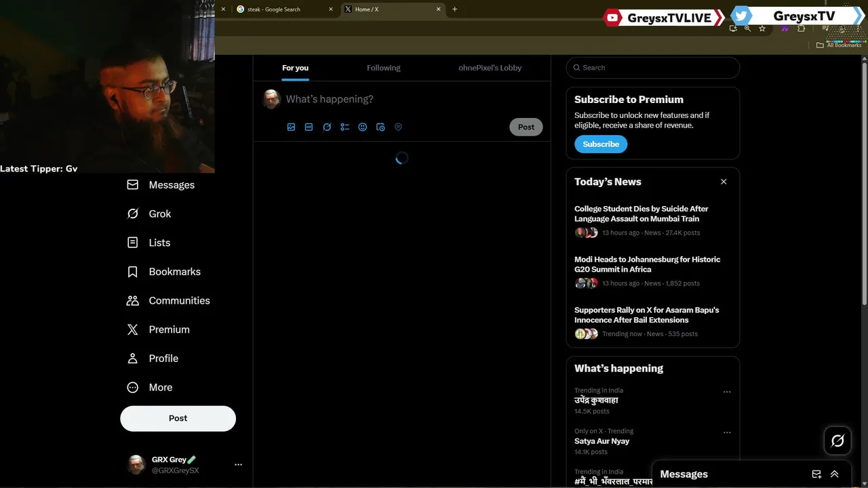Open account options dots next to GRX Grey

(238, 465)
